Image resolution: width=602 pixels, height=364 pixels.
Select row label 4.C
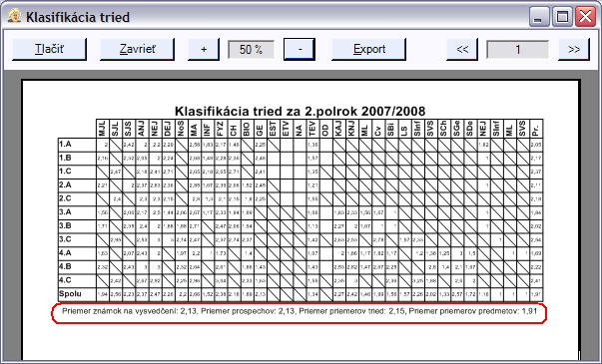(x=77, y=281)
